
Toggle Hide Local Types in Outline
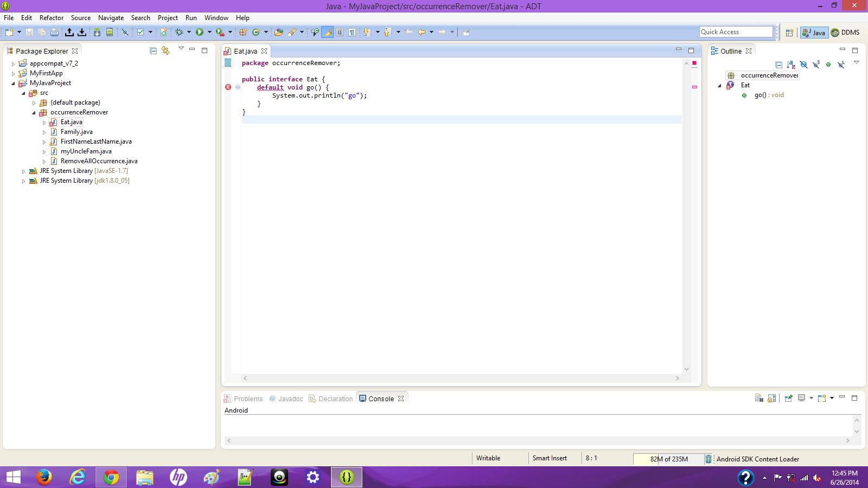841,65
